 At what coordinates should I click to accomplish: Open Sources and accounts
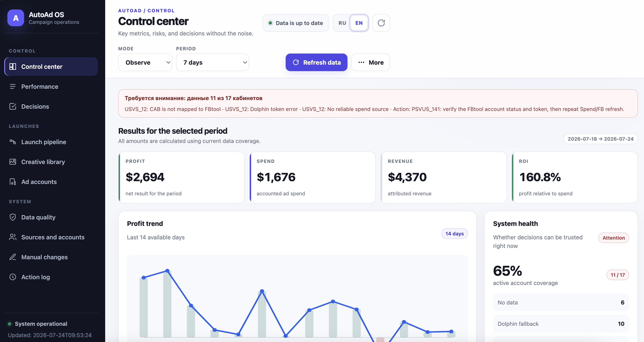click(x=51, y=237)
